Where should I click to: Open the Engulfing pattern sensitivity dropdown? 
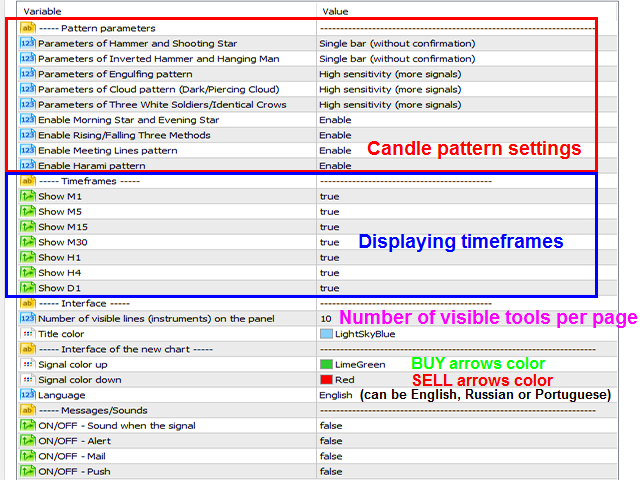click(x=390, y=74)
